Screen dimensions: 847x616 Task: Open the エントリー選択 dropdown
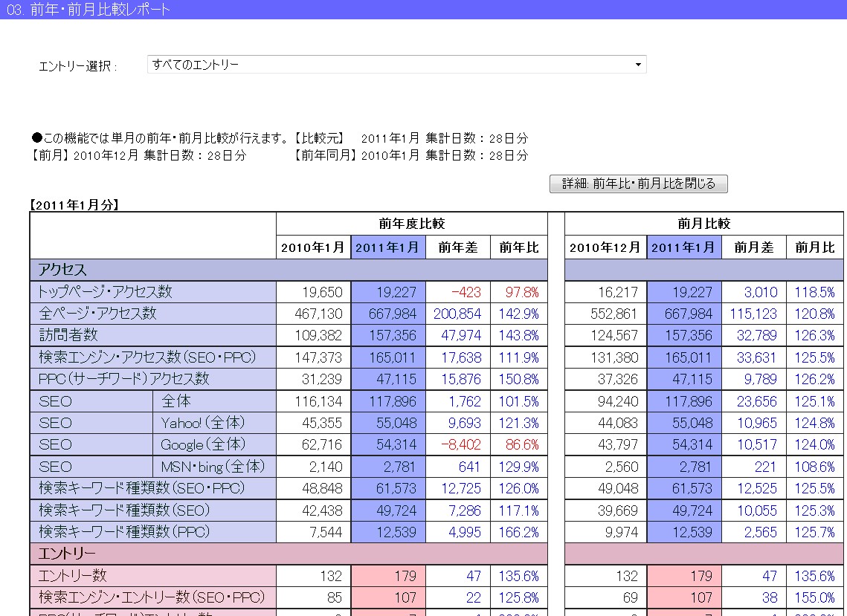396,65
